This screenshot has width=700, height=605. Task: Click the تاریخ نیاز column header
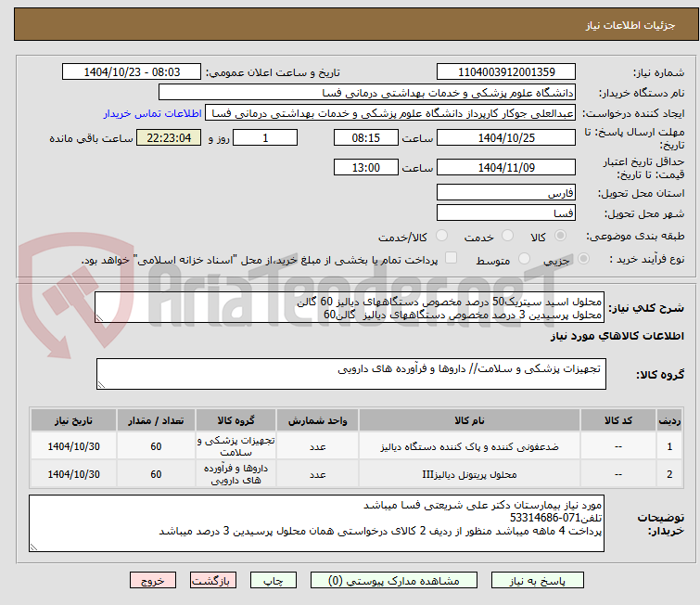[73, 420]
